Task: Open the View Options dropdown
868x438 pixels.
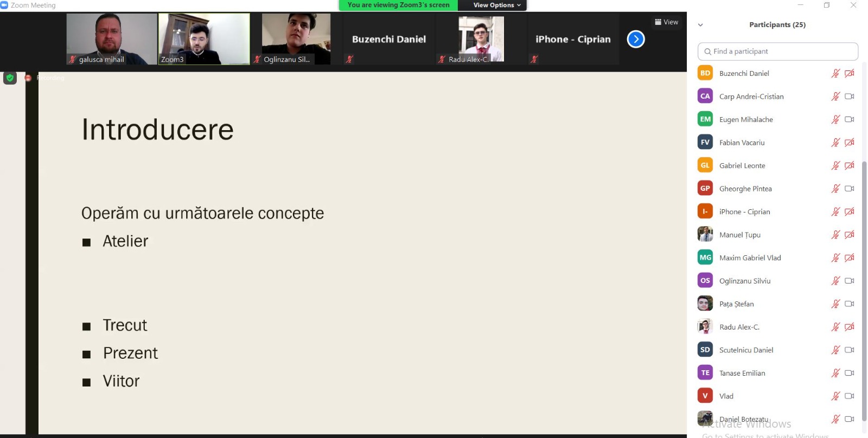Action: 496,5
